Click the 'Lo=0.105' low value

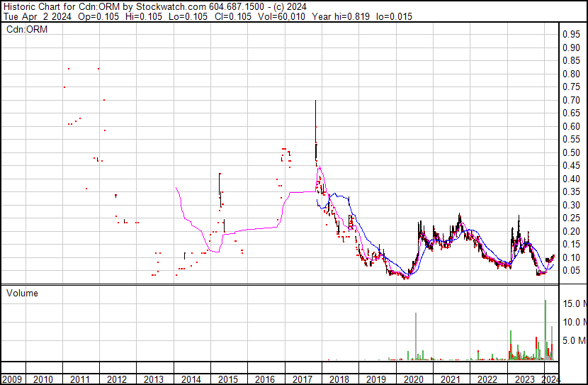(x=188, y=16)
